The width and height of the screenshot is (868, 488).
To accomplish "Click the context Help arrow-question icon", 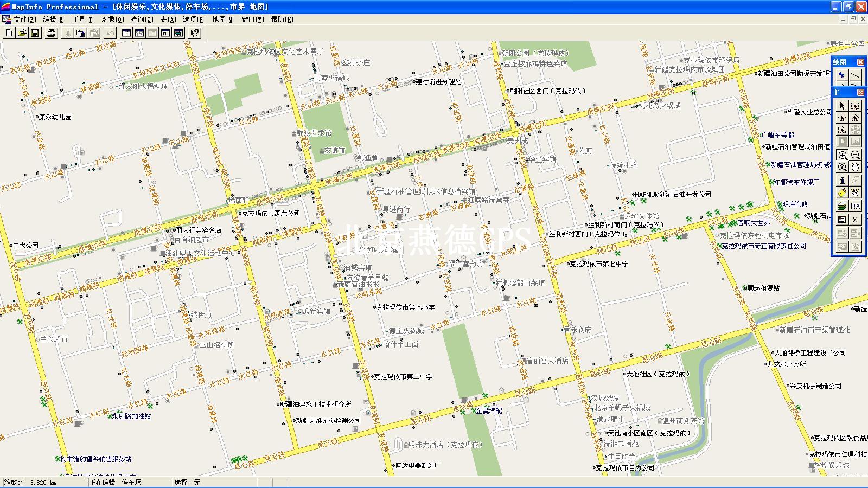I will pos(195,33).
